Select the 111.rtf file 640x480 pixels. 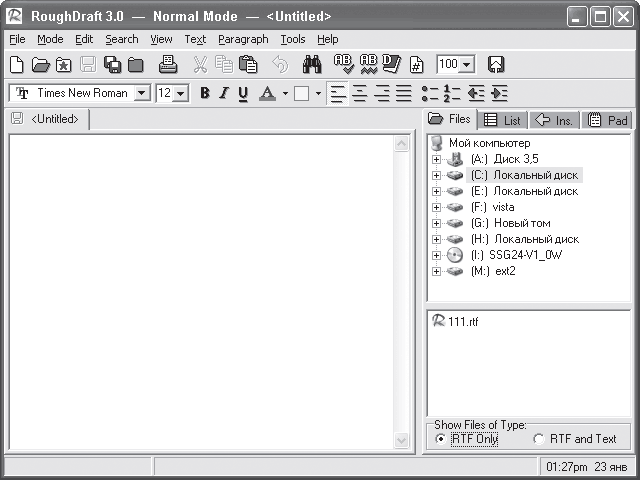pos(455,321)
